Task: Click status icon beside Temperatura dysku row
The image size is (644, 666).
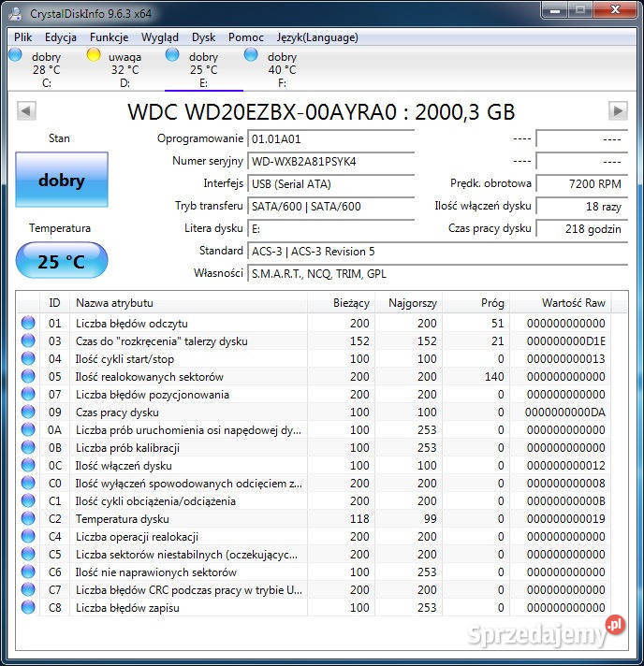Action: (x=28, y=519)
